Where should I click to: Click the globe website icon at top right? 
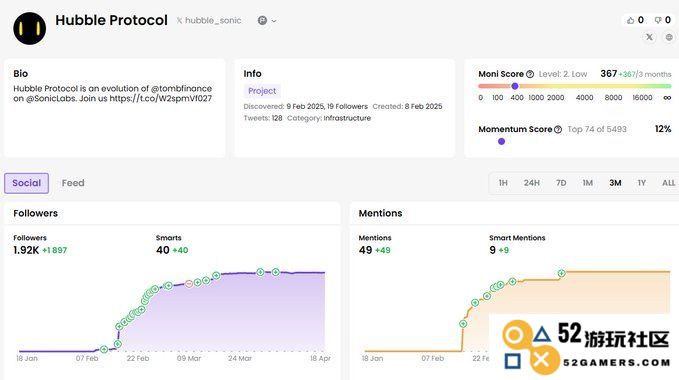(669, 37)
